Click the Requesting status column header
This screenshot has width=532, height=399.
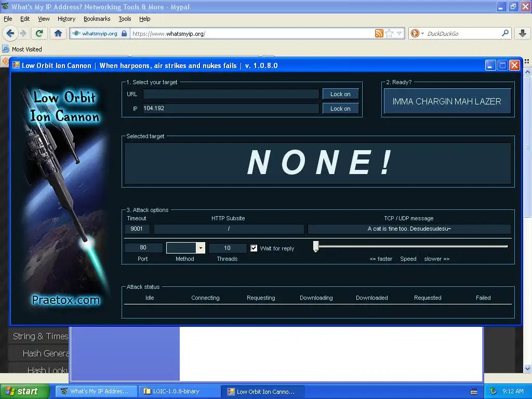(x=261, y=298)
